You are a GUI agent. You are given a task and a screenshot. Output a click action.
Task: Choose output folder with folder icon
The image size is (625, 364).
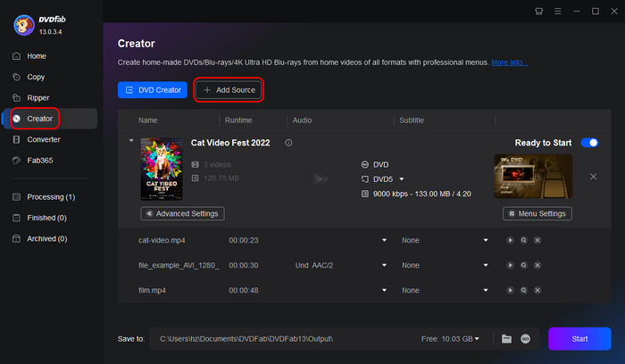(506, 339)
